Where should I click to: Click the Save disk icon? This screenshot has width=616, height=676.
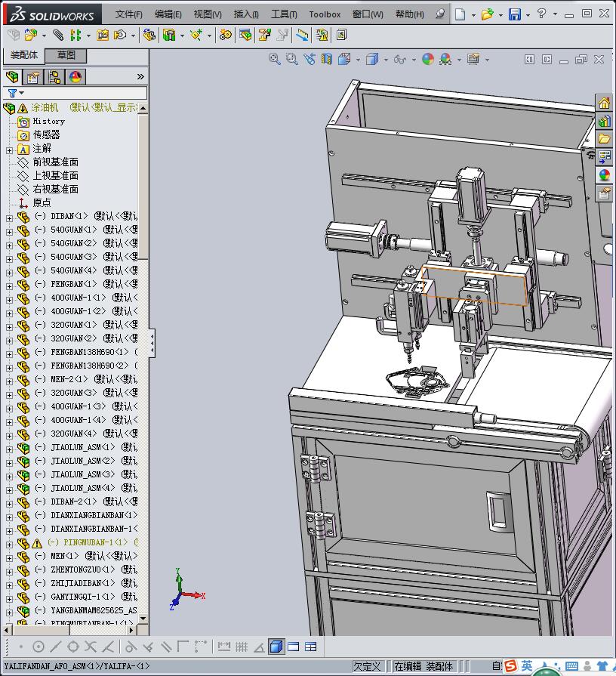514,14
